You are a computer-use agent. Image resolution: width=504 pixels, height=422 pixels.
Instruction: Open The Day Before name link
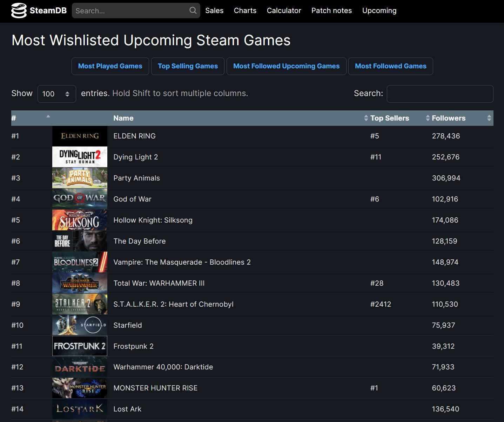[139, 241]
